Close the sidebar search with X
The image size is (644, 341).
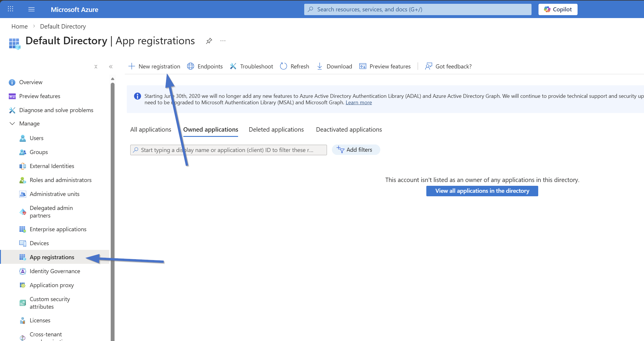(96, 67)
